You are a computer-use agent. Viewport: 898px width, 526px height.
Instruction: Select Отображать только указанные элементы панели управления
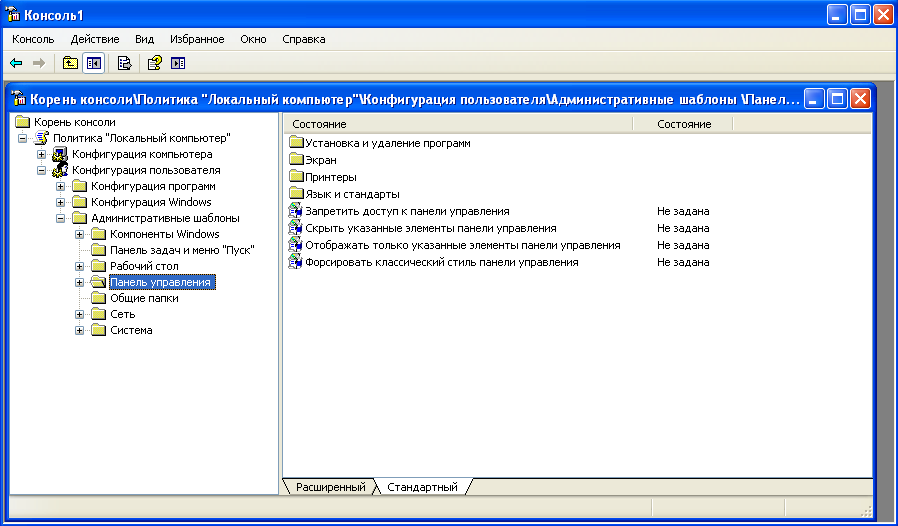click(463, 245)
